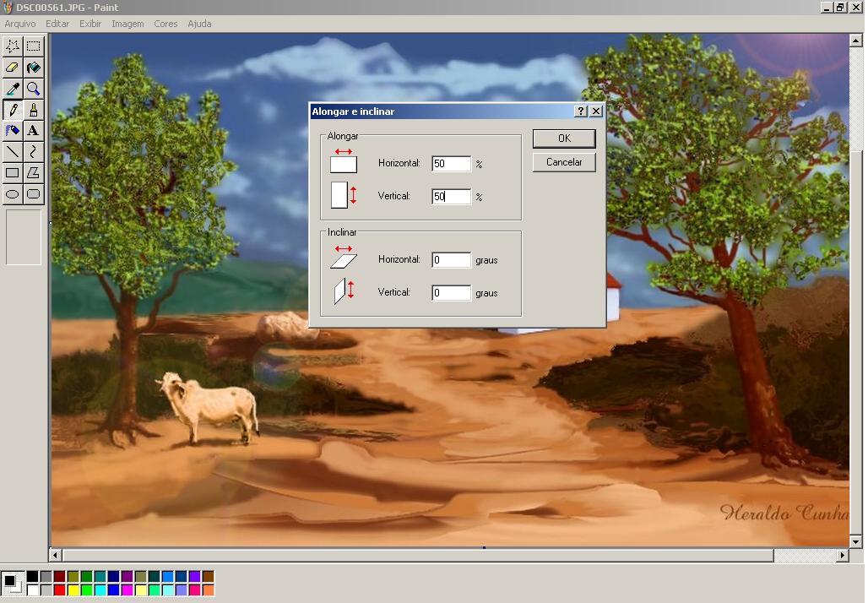This screenshot has width=868, height=603.
Task: Close the Alongar e inclinar dialog
Action: click(595, 111)
